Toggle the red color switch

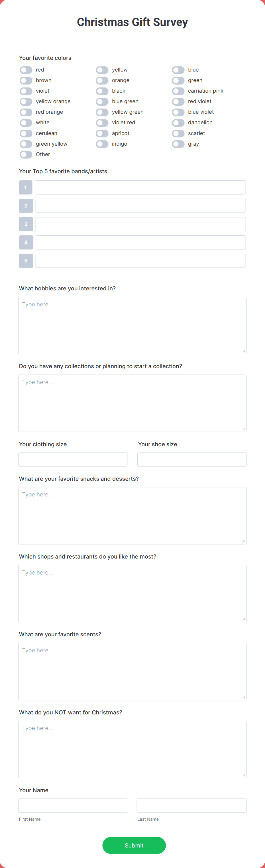pos(26,70)
